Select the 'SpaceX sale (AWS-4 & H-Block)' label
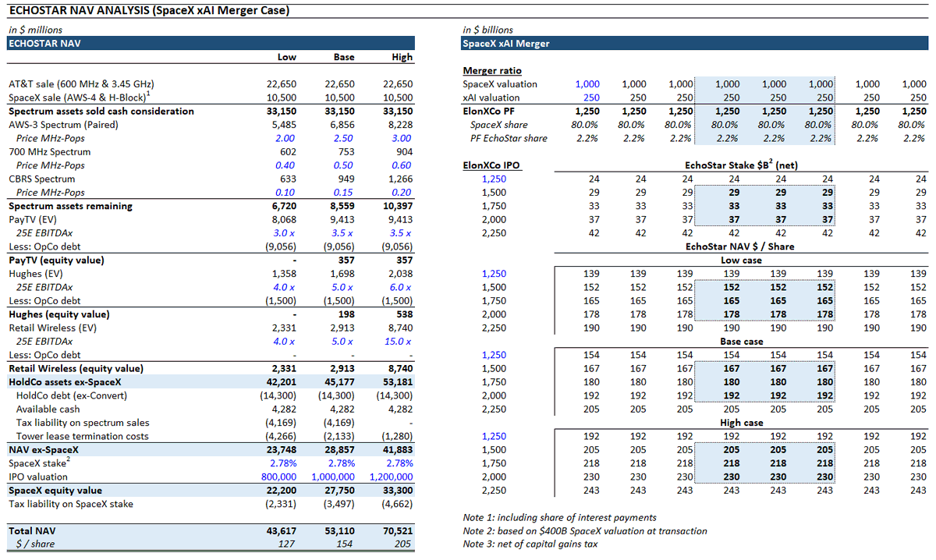936x560 pixels. (x=78, y=97)
